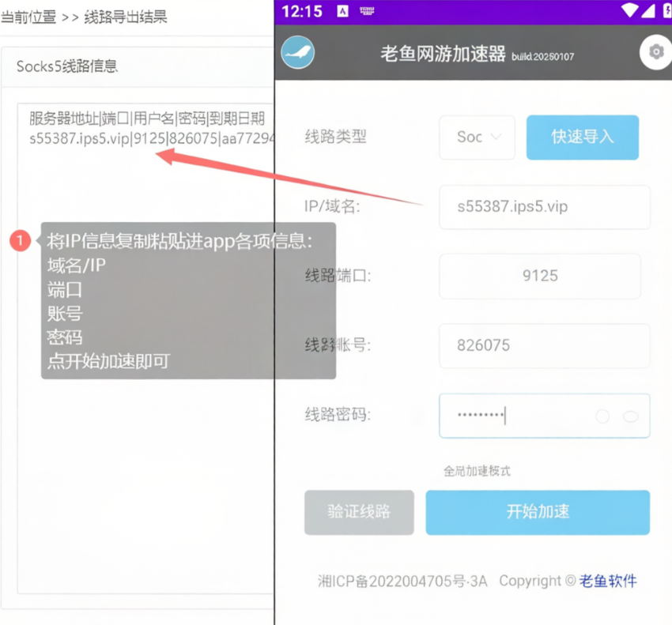Open settings via the gear icon
The height and width of the screenshot is (625, 672).
pos(655,52)
